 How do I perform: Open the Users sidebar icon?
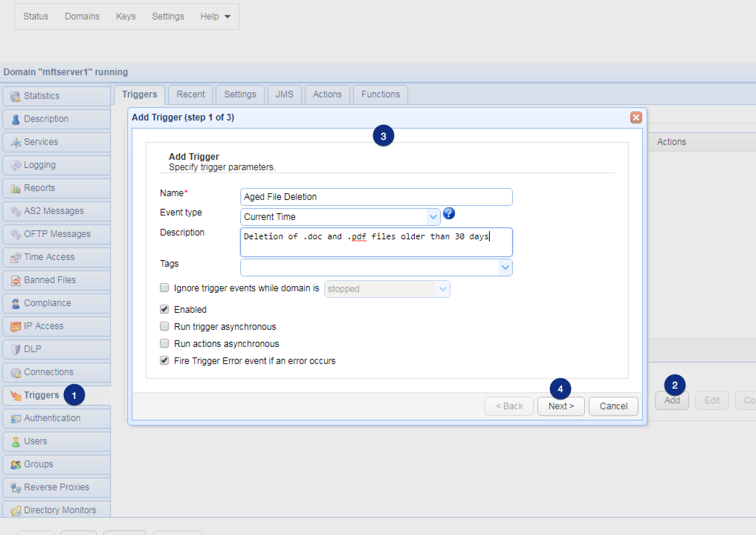pos(16,441)
